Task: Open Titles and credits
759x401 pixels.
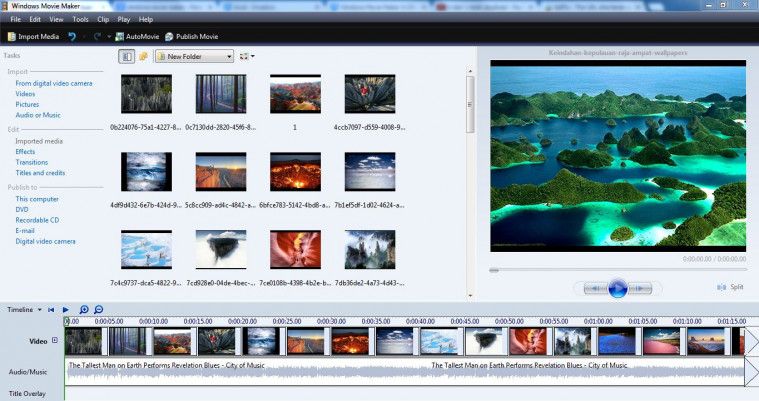Action: click(x=40, y=173)
